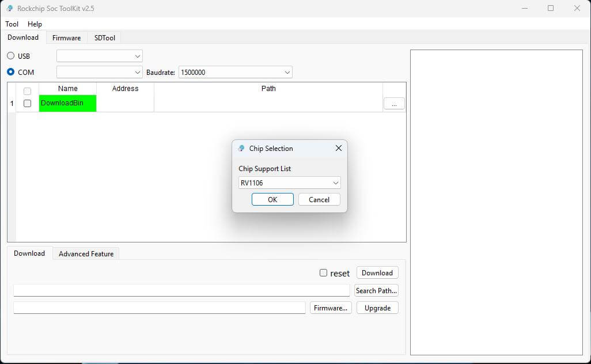Image resolution: width=591 pixels, height=364 pixels.
Task: Confirm chip selection with OK
Action: point(272,199)
